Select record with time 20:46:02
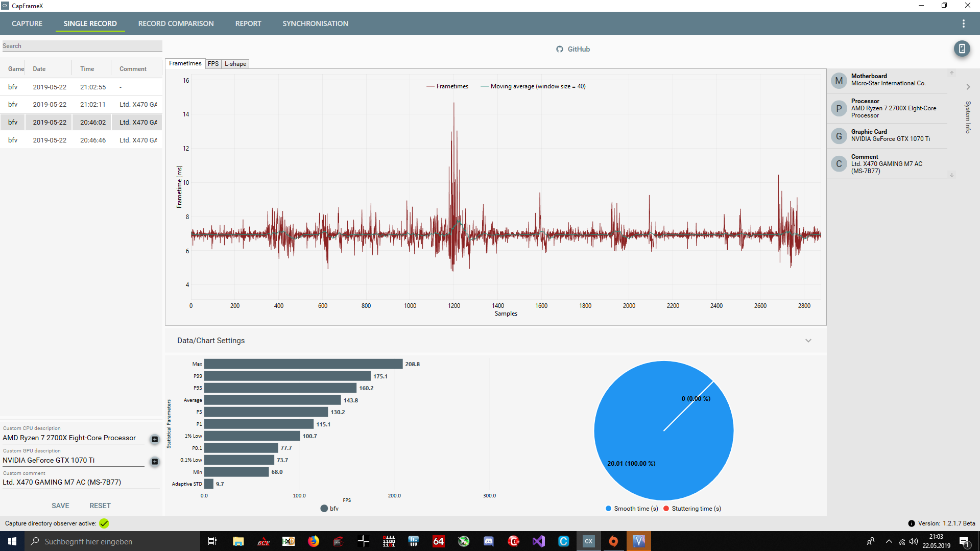Viewport: 980px width, 551px height. point(81,123)
